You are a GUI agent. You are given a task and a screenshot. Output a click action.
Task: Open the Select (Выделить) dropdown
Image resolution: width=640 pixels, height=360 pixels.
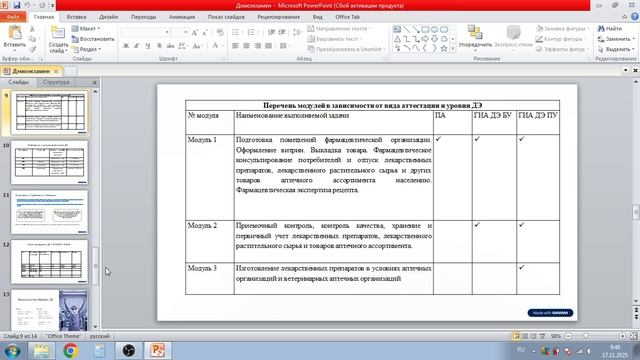616,49
